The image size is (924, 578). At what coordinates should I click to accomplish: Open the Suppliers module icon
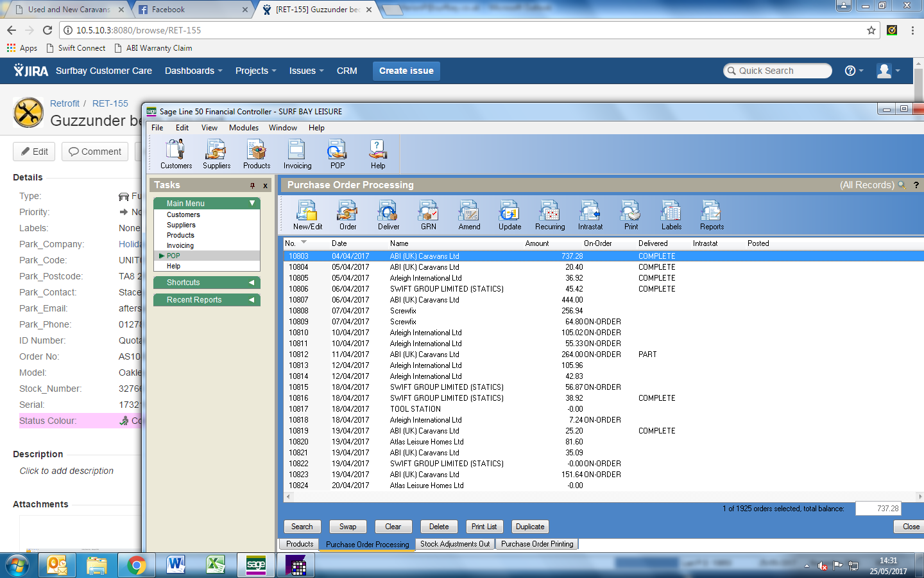pyautogui.click(x=216, y=154)
